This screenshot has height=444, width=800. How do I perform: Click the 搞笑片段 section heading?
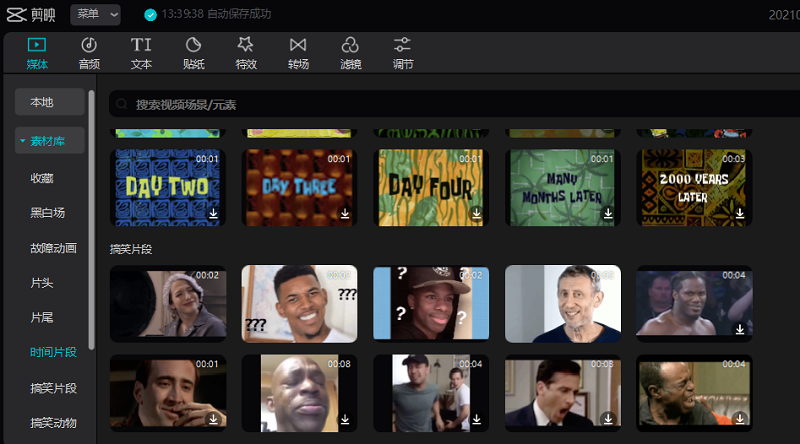point(131,249)
